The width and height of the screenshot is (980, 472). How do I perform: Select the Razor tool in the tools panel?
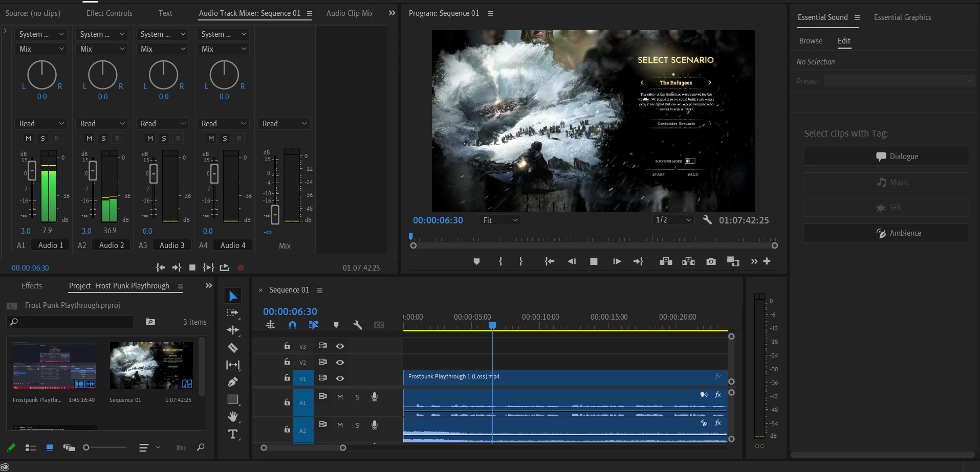coord(233,348)
